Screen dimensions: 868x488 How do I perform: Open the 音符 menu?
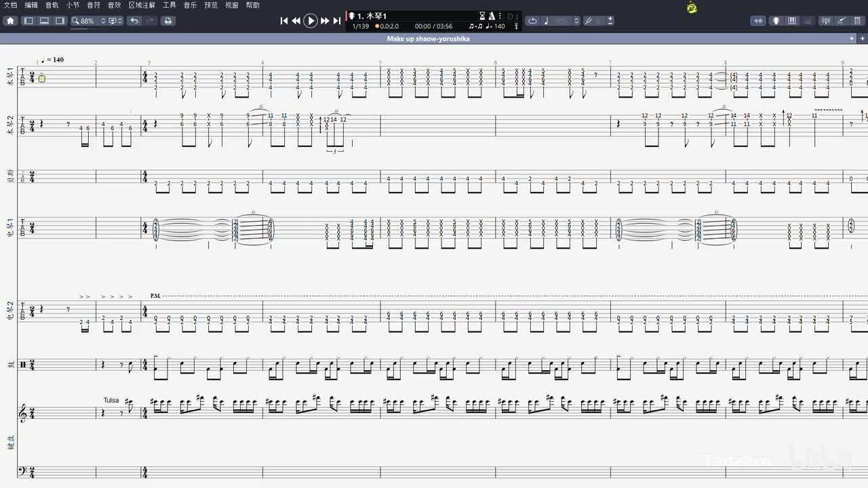pyautogui.click(x=94, y=5)
